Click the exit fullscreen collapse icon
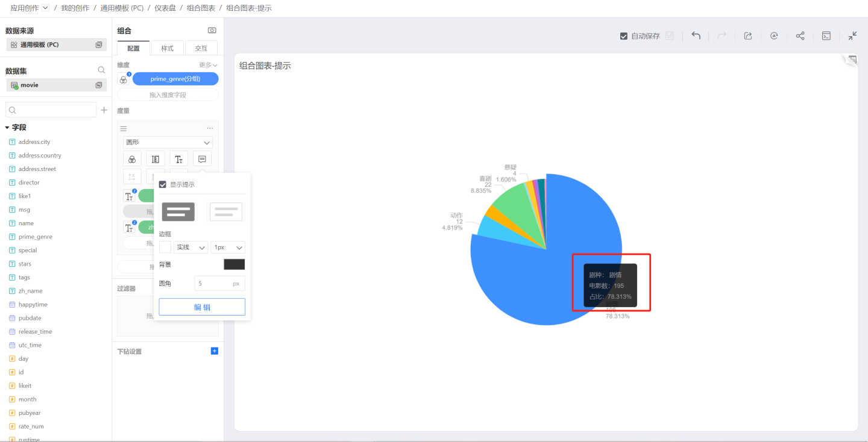This screenshot has height=442, width=868. (x=852, y=36)
